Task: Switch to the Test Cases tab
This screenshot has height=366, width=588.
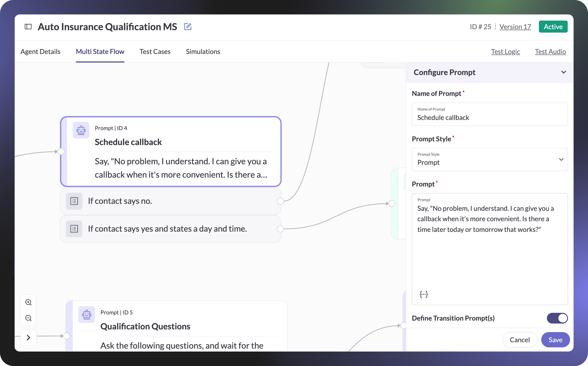Action: pyautogui.click(x=155, y=52)
